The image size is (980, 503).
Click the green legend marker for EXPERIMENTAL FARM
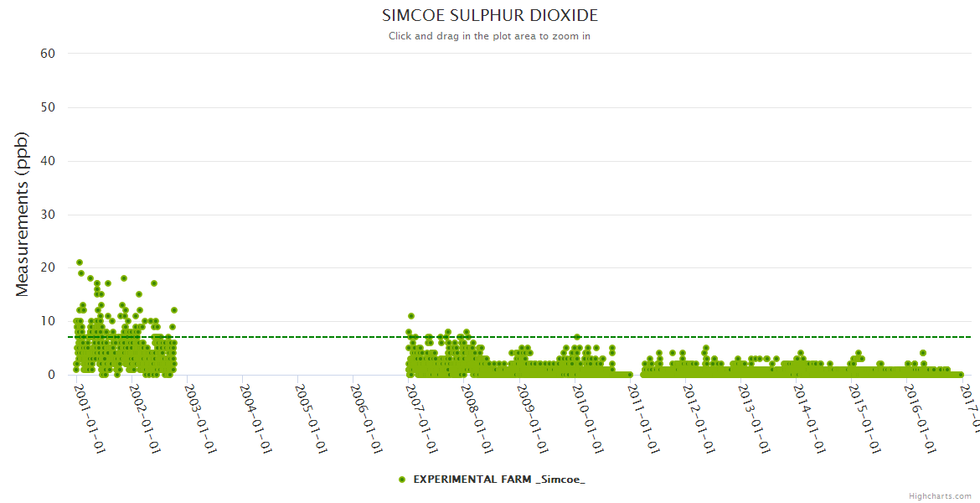402,479
